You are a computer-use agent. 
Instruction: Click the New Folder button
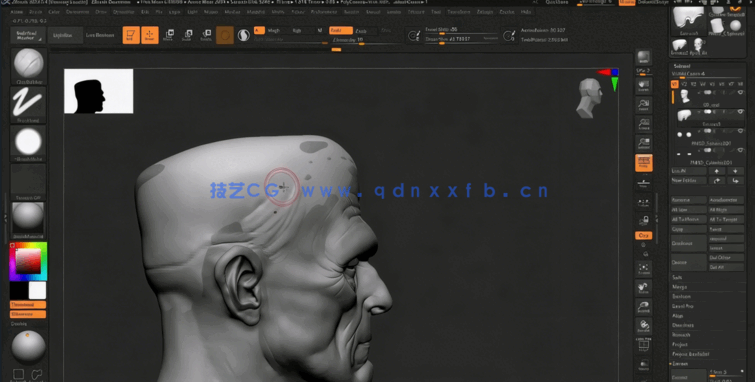(x=688, y=181)
